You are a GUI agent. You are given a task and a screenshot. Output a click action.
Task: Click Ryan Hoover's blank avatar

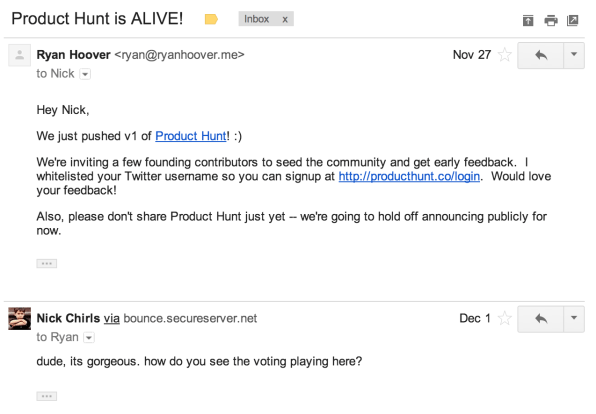pos(19,55)
